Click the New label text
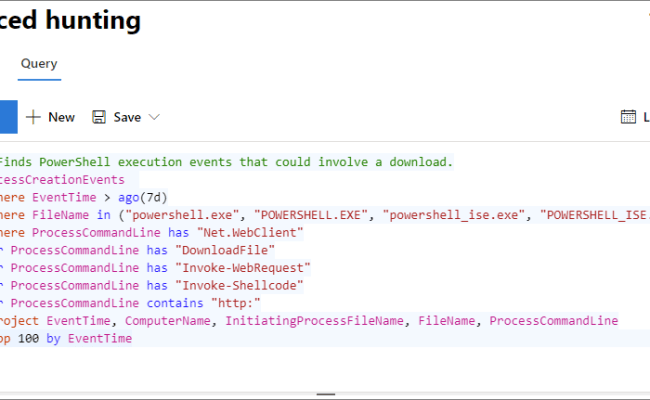Screen dimensions: 650x400 pos(61,117)
